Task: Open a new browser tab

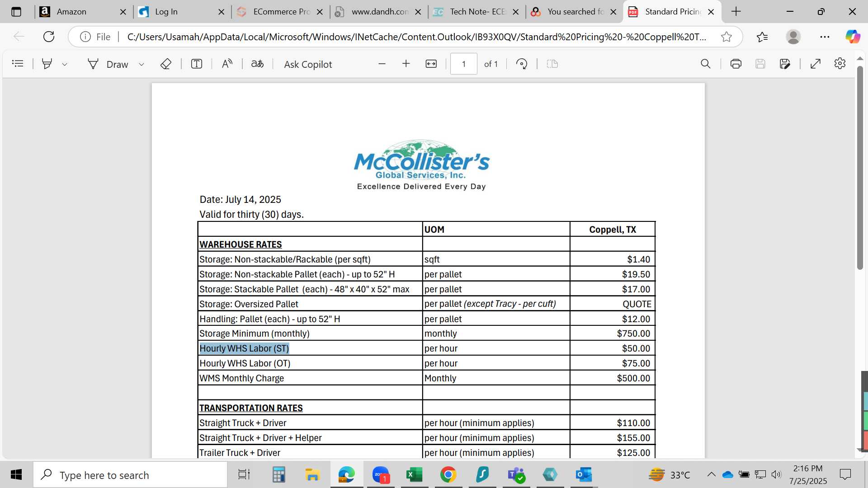Action: [x=736, y=12]
